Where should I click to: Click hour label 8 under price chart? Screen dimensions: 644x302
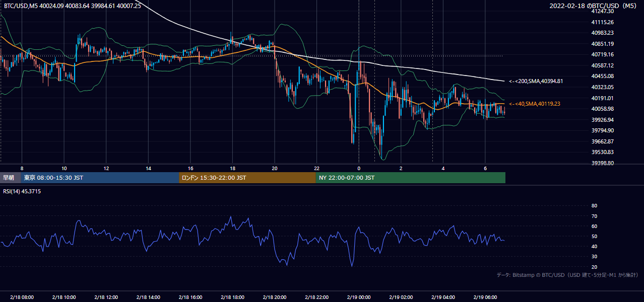[22, 168]
